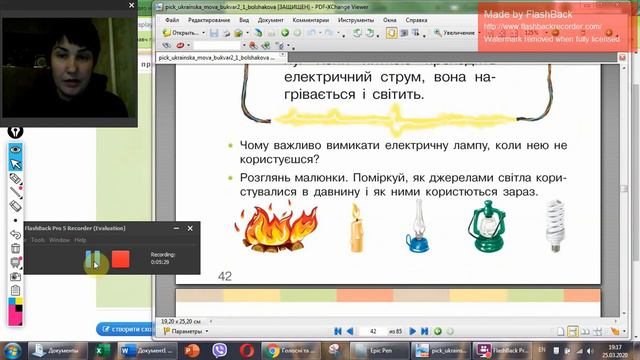Stop the FlashBack recording with red button
This screenshot has width=640, height=360.
coord(120,259)
